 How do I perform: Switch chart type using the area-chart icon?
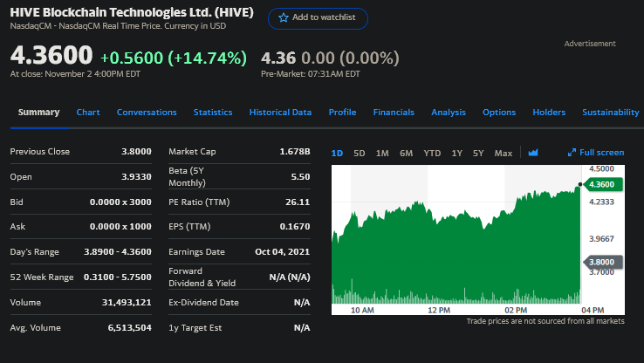pos(533,153)
